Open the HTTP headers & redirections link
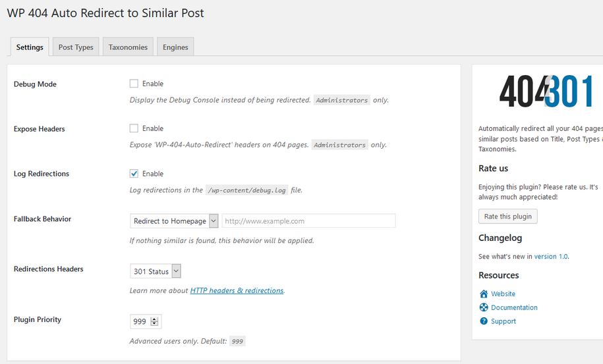This screenshot has height=364, width=603. tap(237, 291)
